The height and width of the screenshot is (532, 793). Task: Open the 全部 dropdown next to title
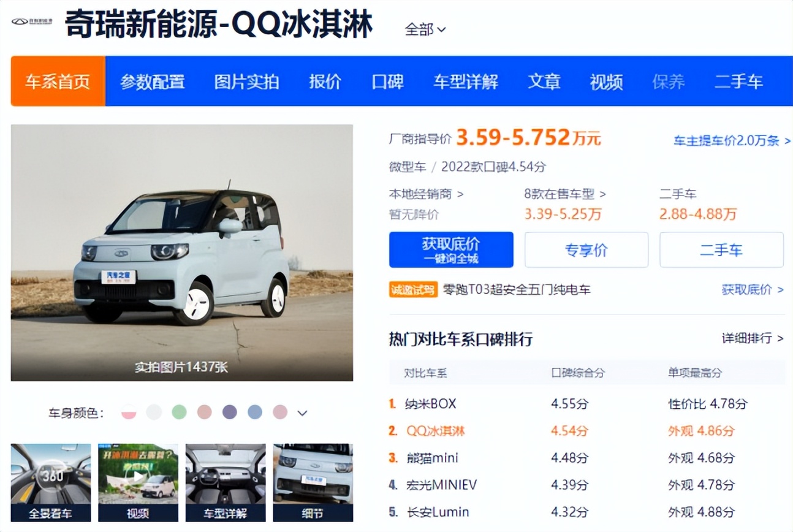tap(425, 29)
